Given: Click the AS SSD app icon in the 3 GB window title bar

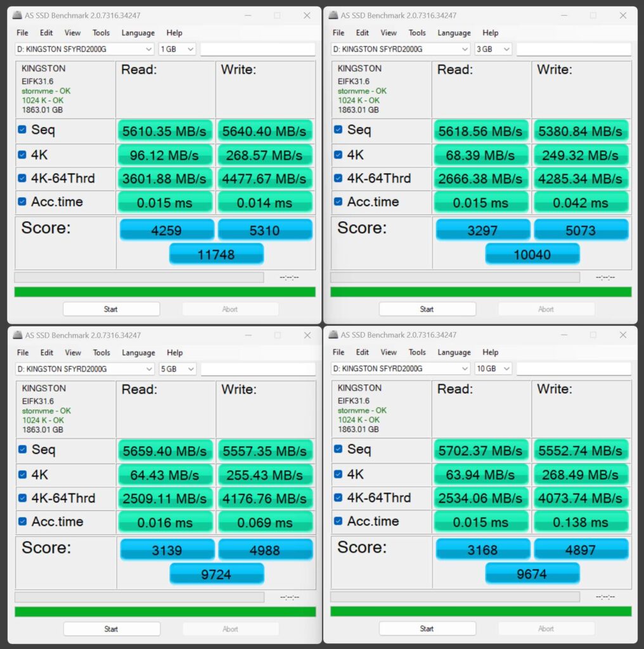Looking at the screenshot, I should tap(333, 15).
